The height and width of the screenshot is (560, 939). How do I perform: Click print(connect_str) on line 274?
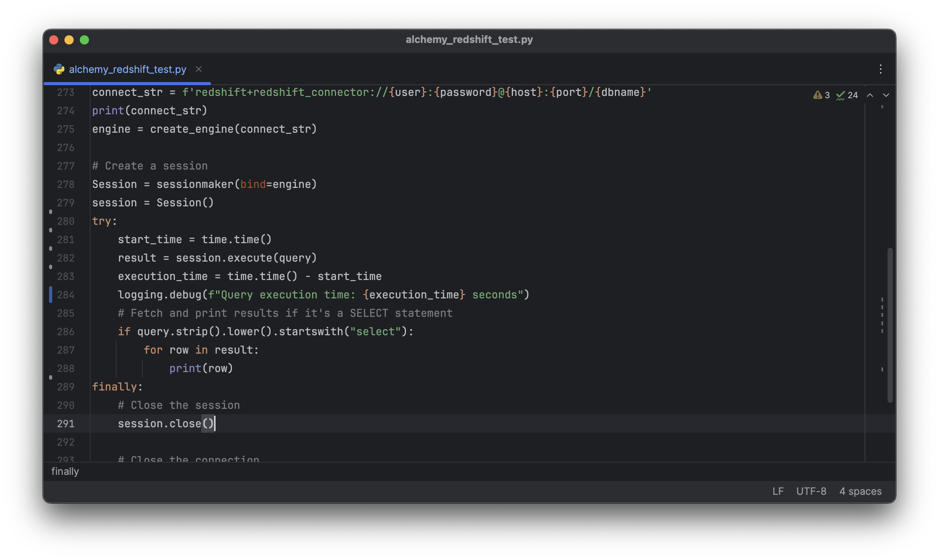click(150, 111)
